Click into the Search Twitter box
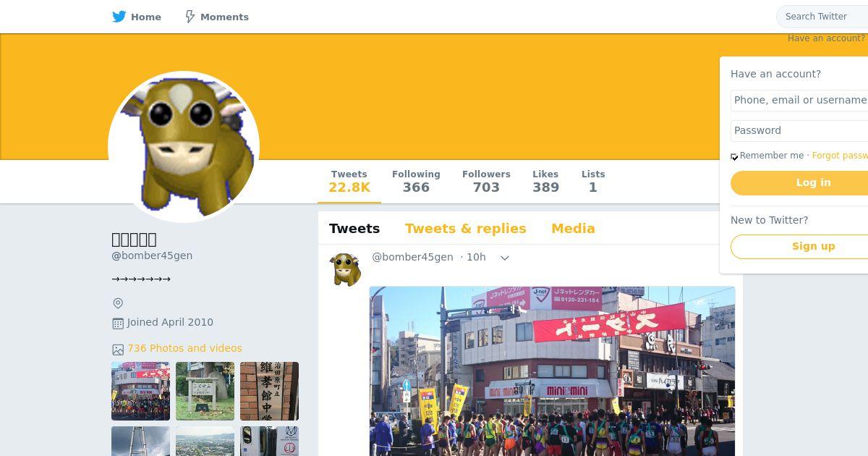Image resolution: width=868 pixels, height=456 pixels. tap(822, 17)
